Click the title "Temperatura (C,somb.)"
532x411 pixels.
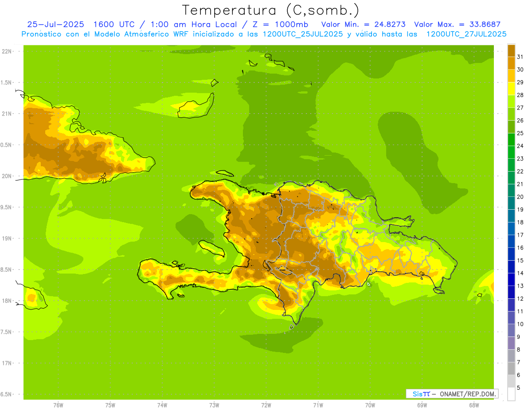(271, 10)
